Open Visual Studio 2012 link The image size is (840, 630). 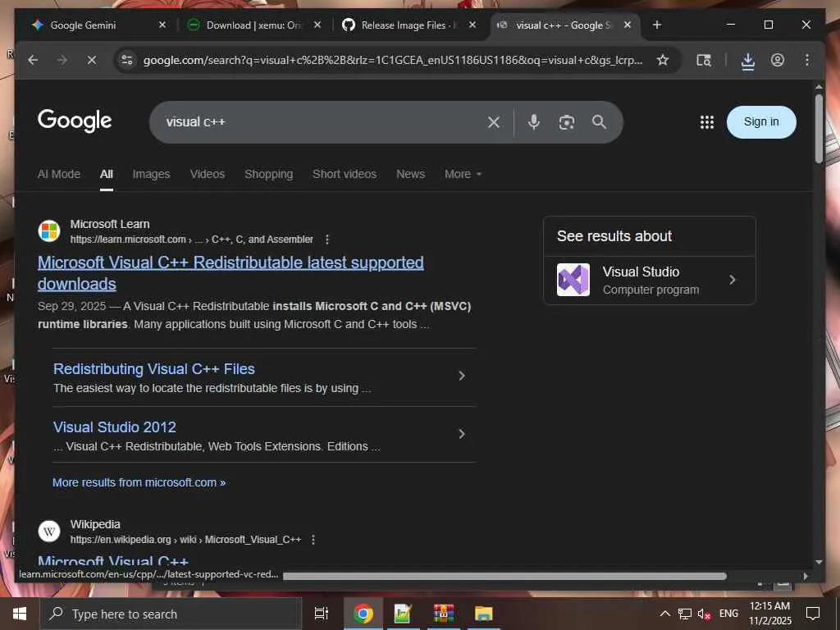pos(115,427)
